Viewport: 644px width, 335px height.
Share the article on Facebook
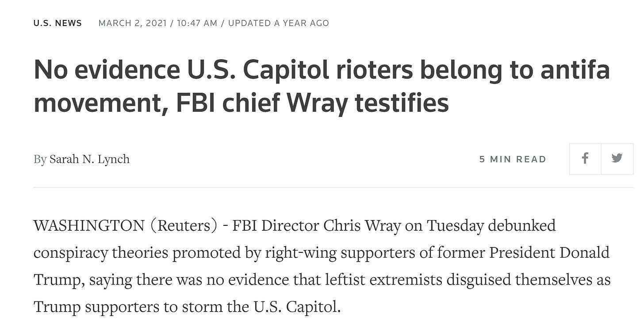point(585,158)
